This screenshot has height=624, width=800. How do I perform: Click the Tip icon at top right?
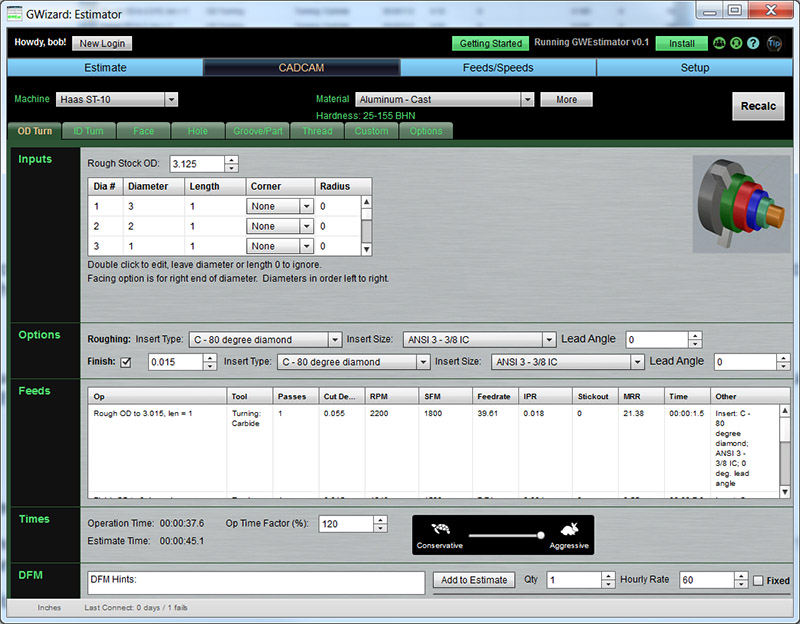[x=774, y=43]
